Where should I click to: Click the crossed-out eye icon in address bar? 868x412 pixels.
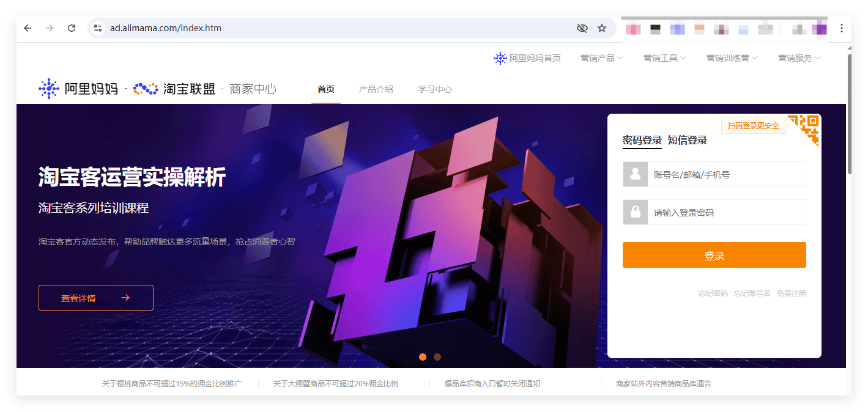click(x=582, y=28)
